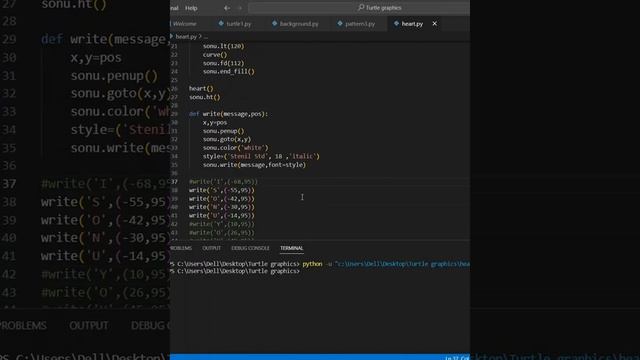Click the write('U',(-14,95)) line in center editor
This screenshot has height=360, width=640.
222,216
